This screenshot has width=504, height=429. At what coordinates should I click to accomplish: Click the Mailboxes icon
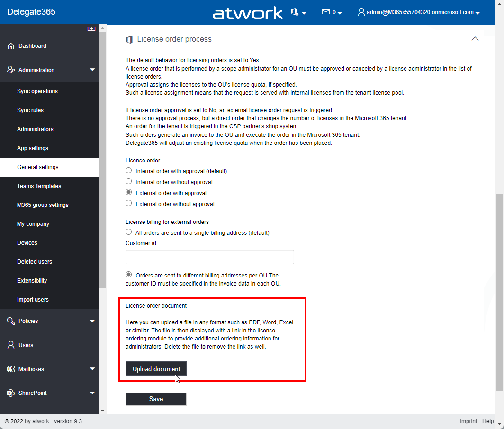[x=11, y=369]
